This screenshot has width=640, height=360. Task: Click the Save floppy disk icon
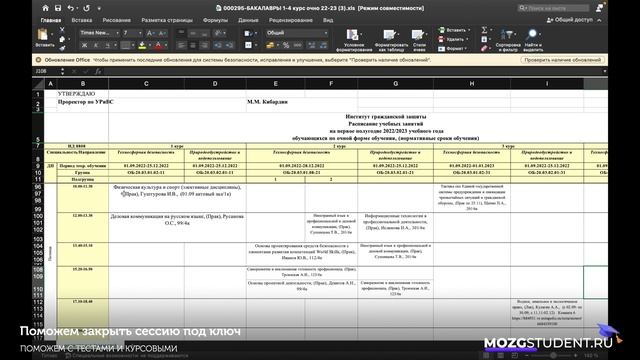point(58,8)
